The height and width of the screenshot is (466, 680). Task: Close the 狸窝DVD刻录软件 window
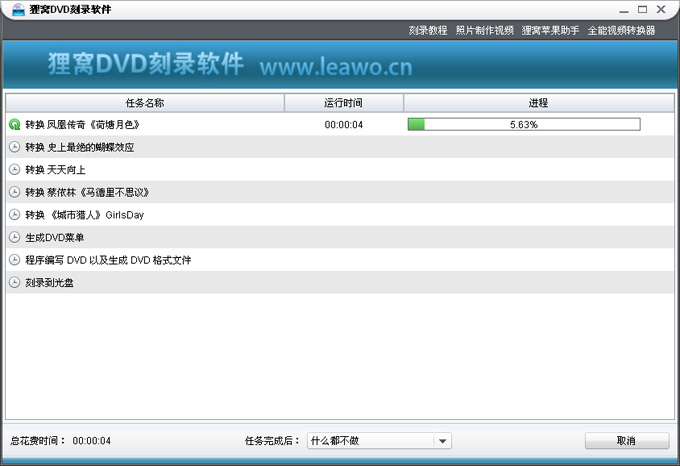coord(661,10)
